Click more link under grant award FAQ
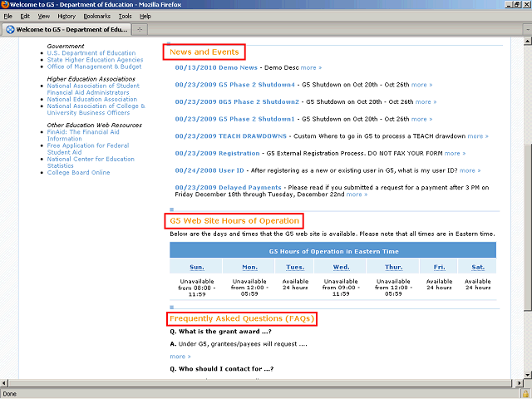The height and width of the screenshot is (399, 532). click(x=180, y=357)
